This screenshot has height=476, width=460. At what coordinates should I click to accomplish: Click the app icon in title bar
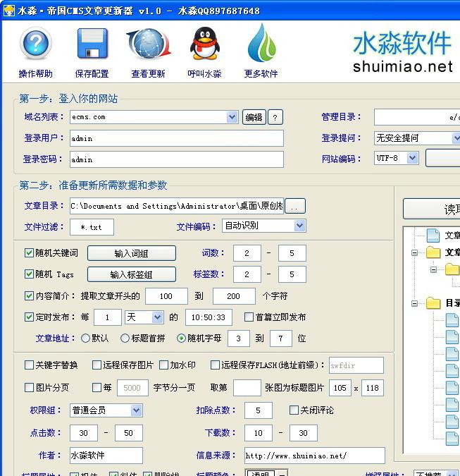pos(8,11)
